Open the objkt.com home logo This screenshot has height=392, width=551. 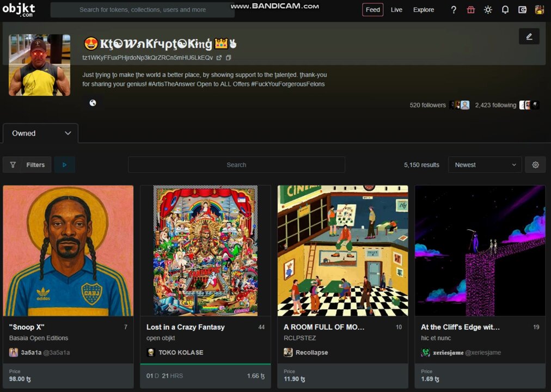click(19, 9)
